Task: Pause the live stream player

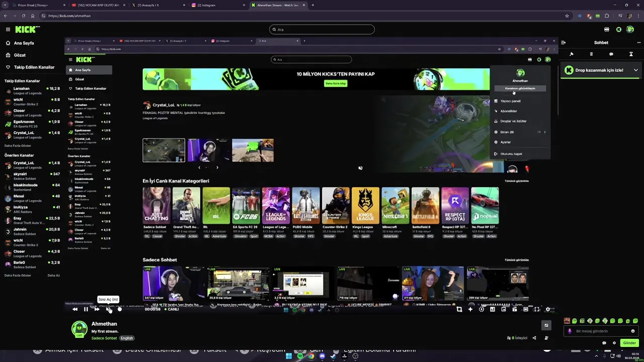Action: click(86, 309)
